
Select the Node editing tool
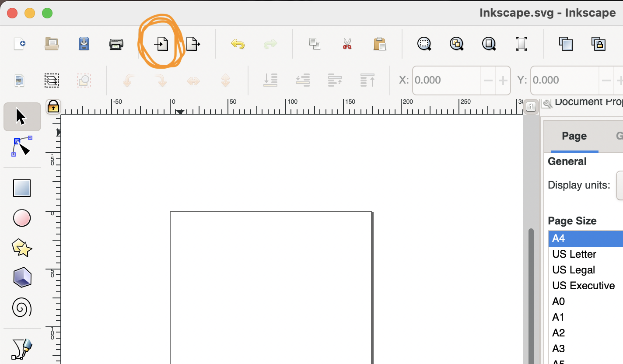(x=22, y=146)
